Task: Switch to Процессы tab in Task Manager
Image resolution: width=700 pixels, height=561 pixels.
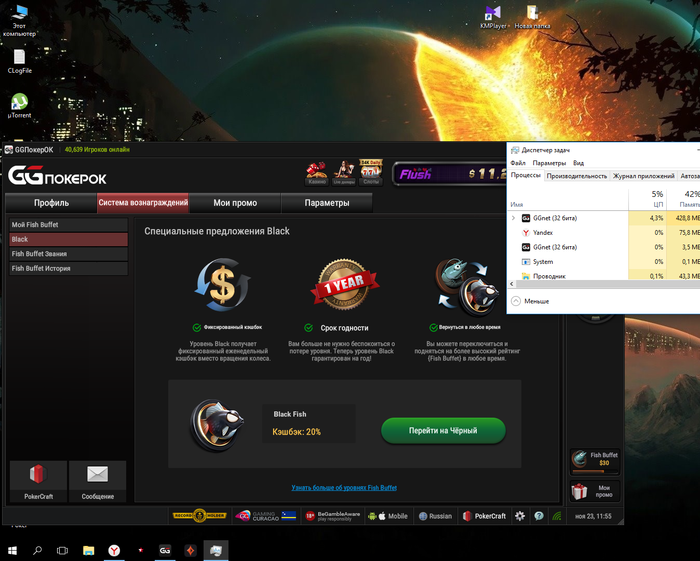Action: pos(525,175)
